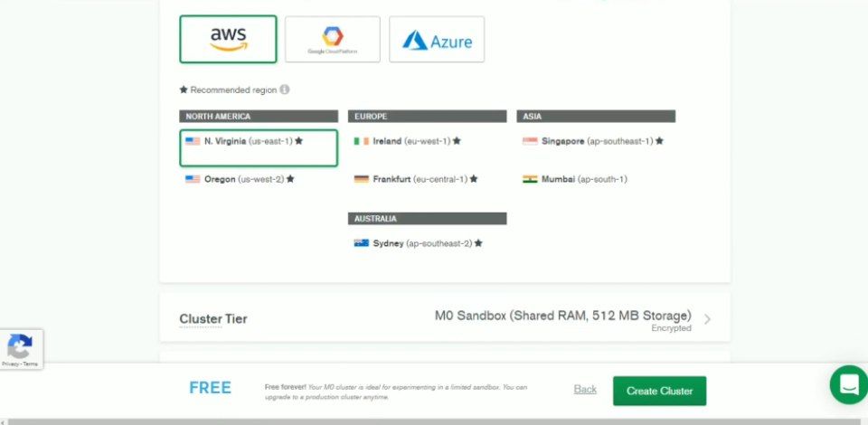The height and width of the screenshot is (425, 868).
Task: Pick the Azure cloud provider card
Action: tap(437, 39)
